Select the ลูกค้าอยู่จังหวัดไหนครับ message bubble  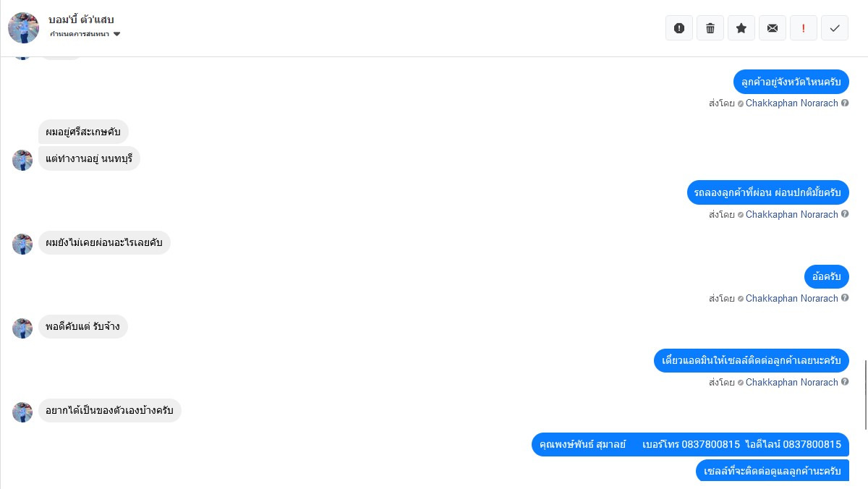[x=791, y=82]
